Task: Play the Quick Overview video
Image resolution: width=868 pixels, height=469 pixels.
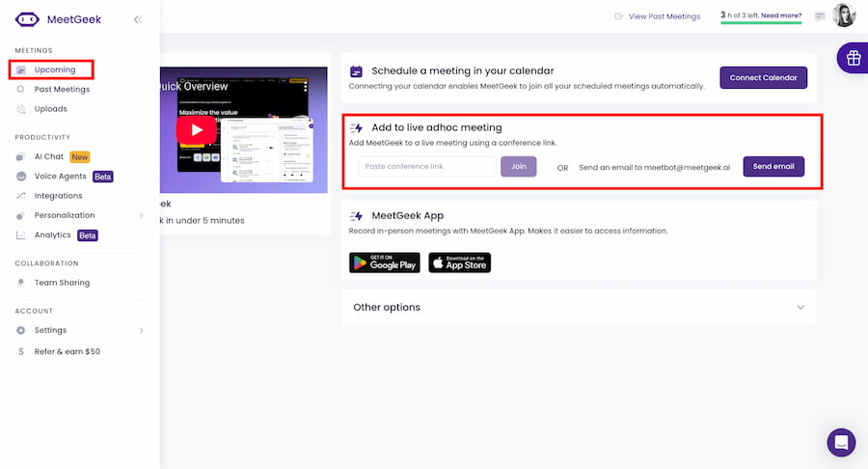Action: (x=197, y=129)
